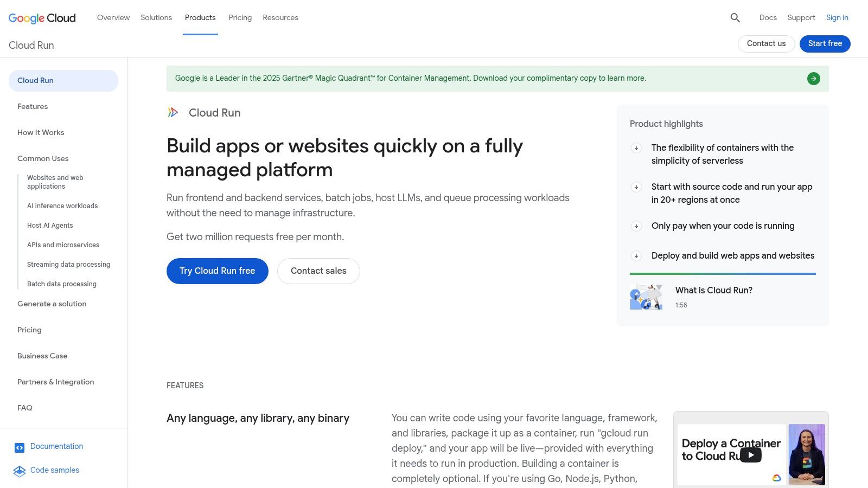Image resolution: width=868 pixels, height=488 pixels.
Task: Click the Google Cloud logo
Action: click(x=42, y=18)
